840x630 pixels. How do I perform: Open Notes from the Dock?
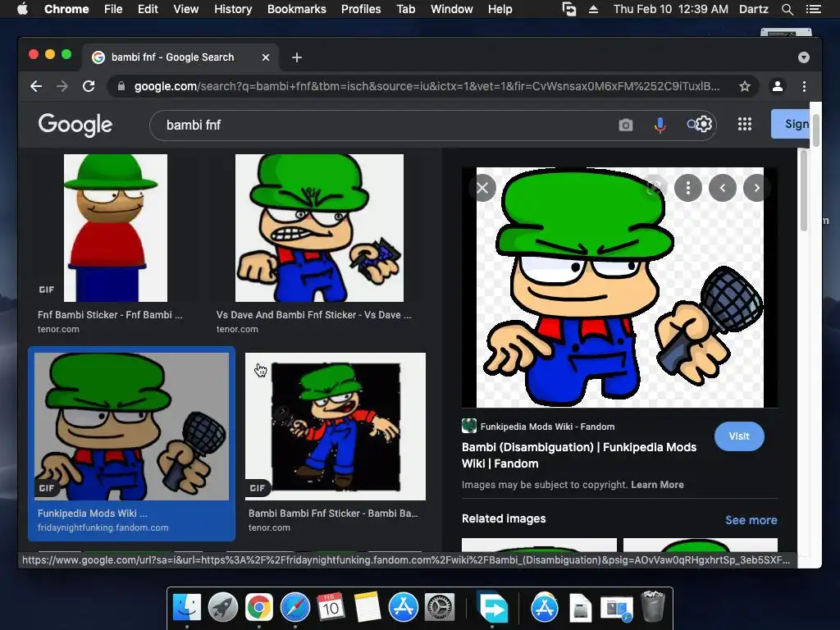[367, 608]
